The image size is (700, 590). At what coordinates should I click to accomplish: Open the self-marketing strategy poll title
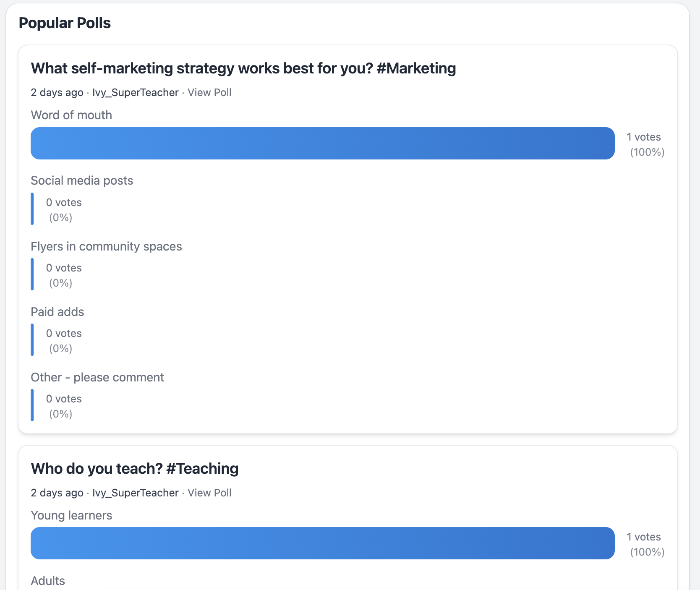[243, 68]
